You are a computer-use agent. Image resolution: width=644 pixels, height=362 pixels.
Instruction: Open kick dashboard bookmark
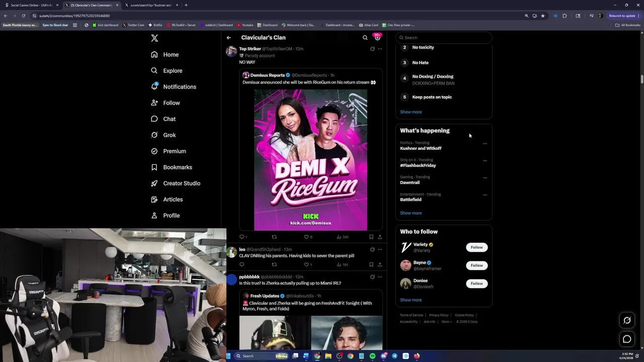point(105,25)
